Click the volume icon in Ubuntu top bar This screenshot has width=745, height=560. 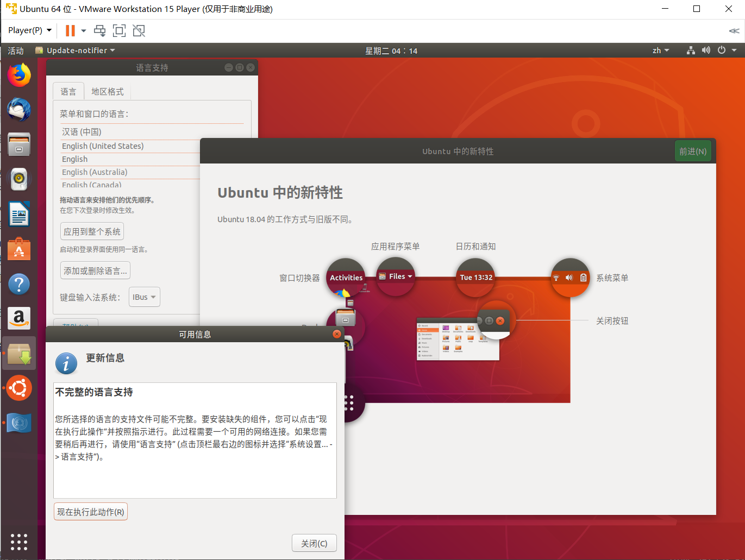(706, 51)
